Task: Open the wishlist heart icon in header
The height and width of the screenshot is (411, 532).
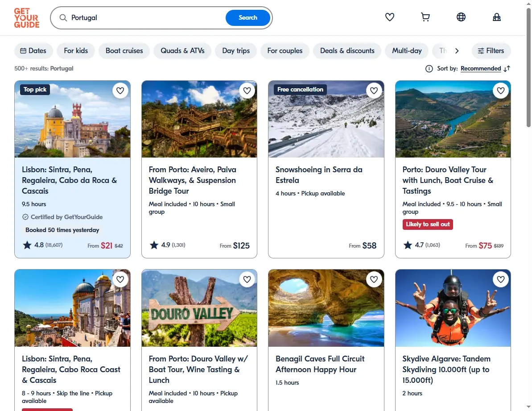Action: (389, 17)
